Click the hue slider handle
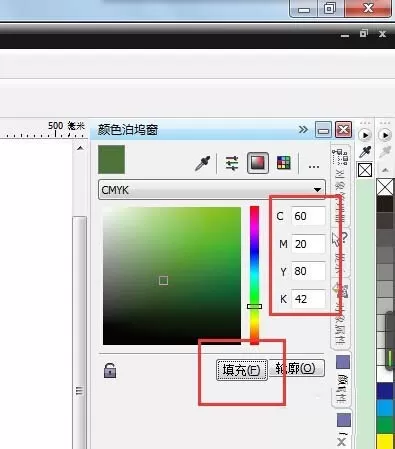Image resolution: width=395 pixels, height=449 pixels. coord(254,306)
